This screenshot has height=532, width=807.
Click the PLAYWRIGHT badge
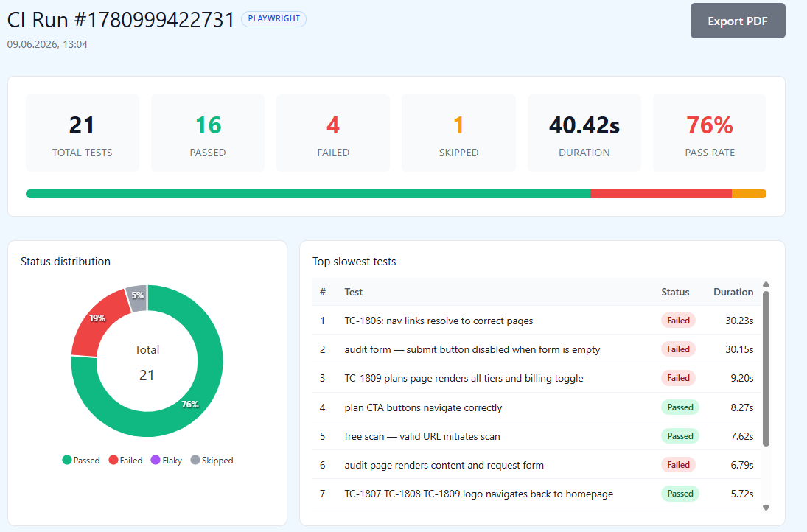pos(274,18)
